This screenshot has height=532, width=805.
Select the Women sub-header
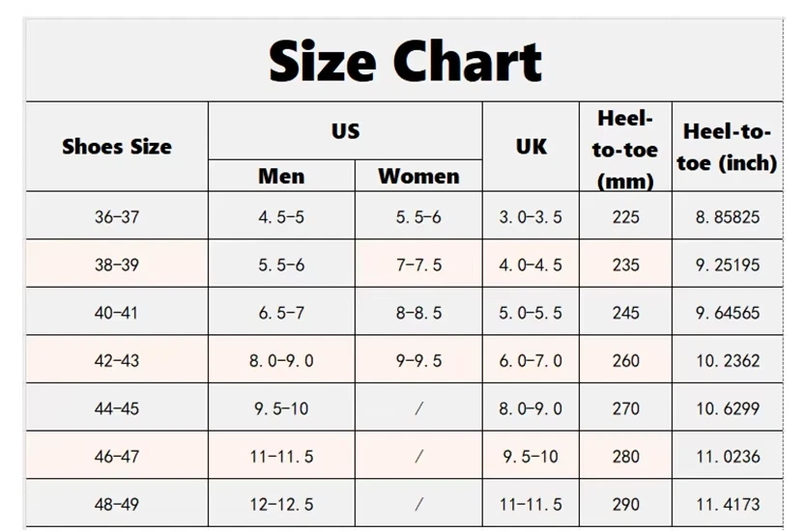[418, 176]
